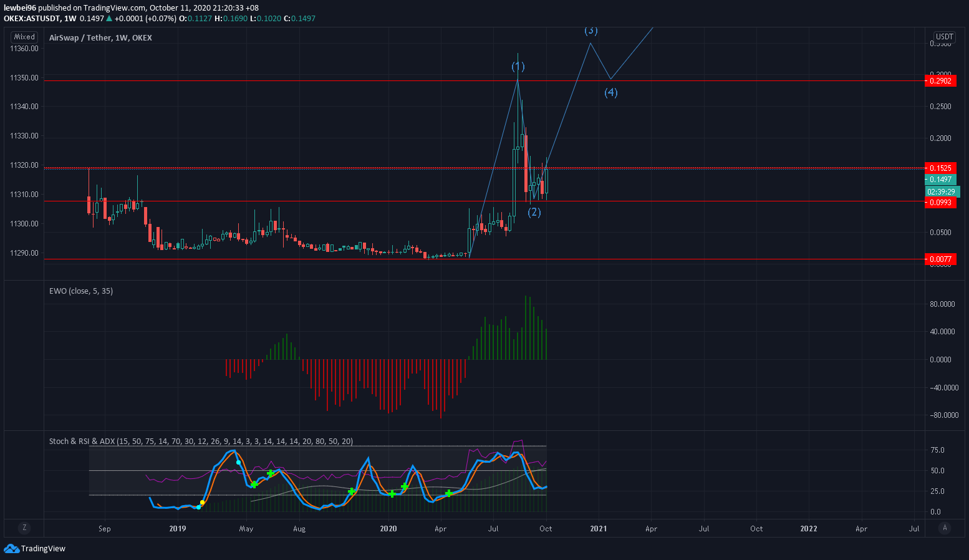Viewport: 969px width, 560px height.
Task: Click the current price tag 0.1497
Action: (x=940, y=180)
